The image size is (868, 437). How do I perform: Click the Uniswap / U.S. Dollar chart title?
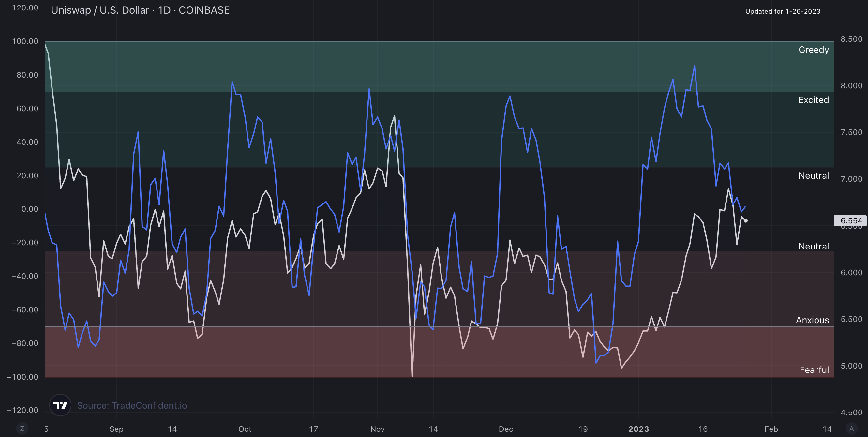coord(140,10)
